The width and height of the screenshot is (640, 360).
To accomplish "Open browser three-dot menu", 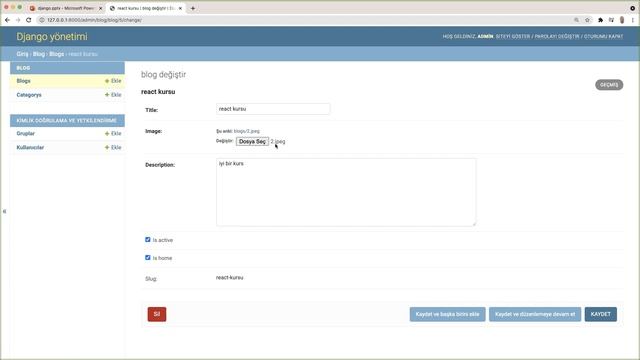I will [633, 20].
